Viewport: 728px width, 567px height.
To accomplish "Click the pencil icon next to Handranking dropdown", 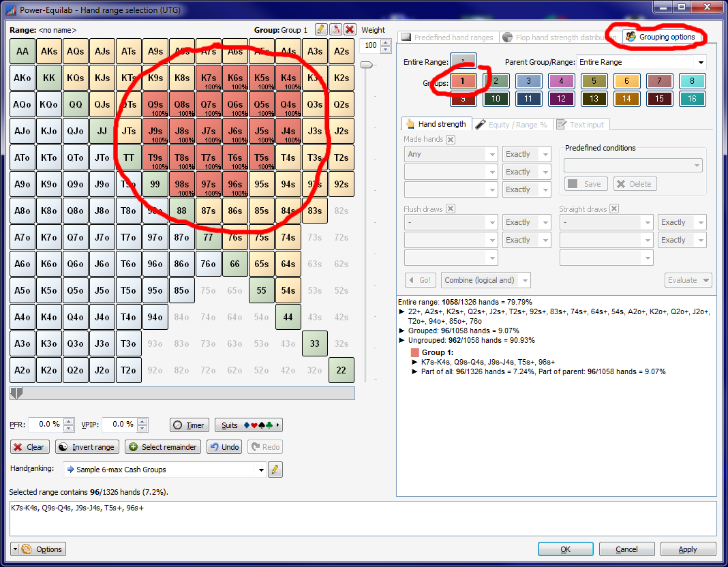I will pos(275,469).
